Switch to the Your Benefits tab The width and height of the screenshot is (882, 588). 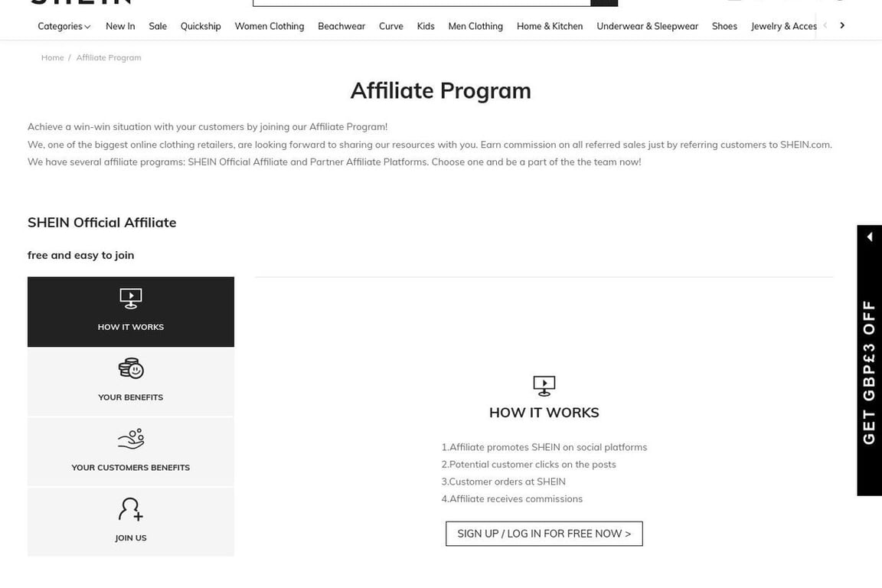pos(130,382)
